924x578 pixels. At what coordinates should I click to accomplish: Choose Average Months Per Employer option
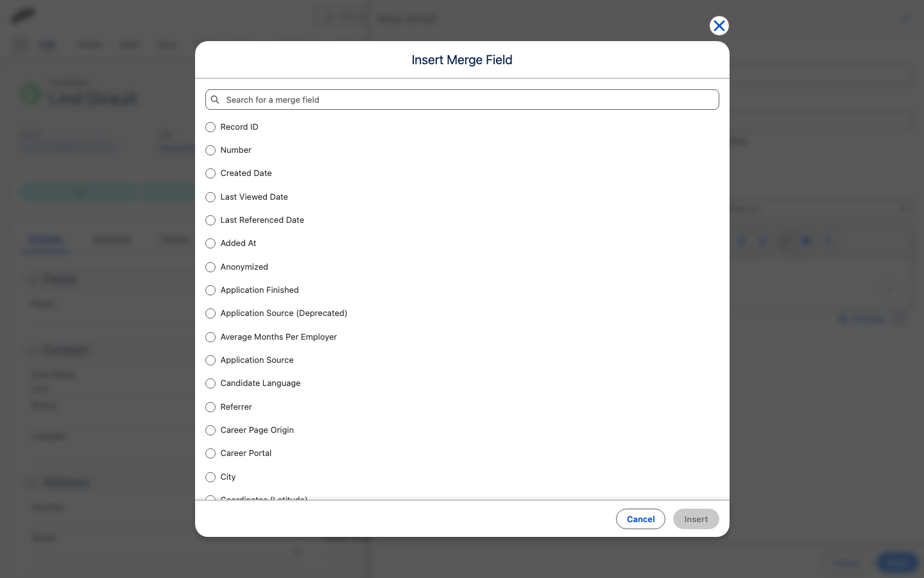210,337
